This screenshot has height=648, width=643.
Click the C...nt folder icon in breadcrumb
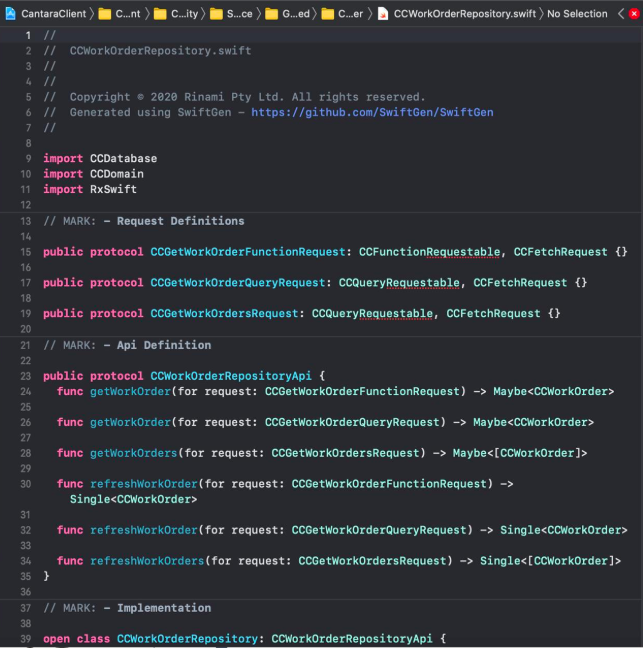[106, 13]
